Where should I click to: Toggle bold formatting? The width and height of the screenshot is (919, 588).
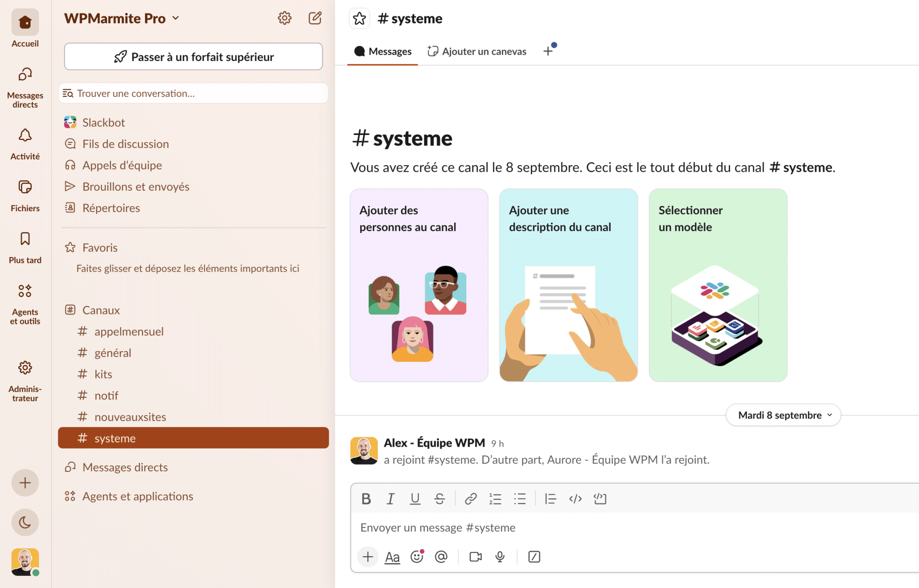click(366, 499)
